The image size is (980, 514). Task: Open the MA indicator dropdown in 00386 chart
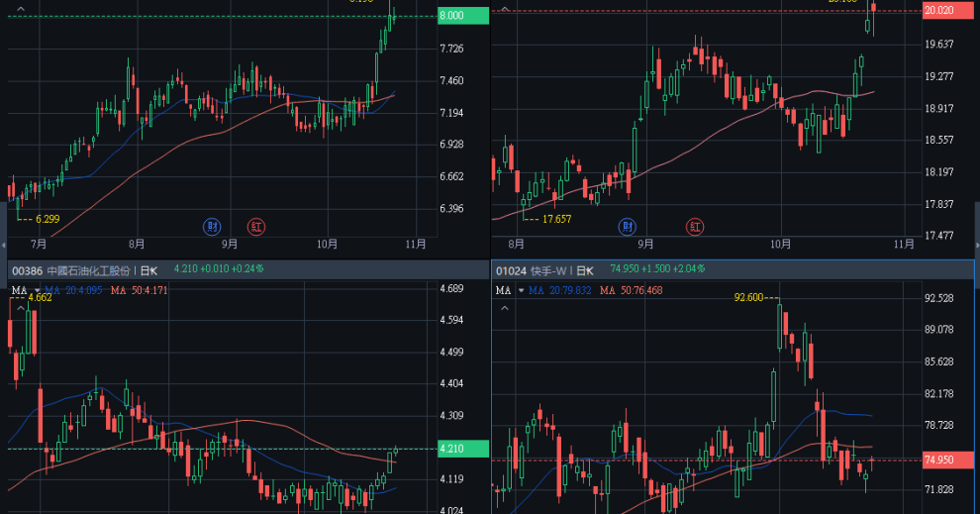[x=37, y=290]
